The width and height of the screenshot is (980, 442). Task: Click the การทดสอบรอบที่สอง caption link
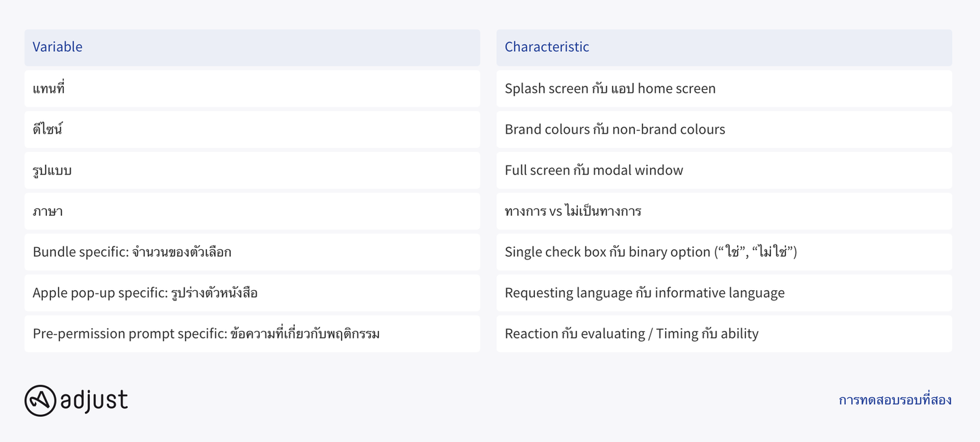click(x=895, y=400)
